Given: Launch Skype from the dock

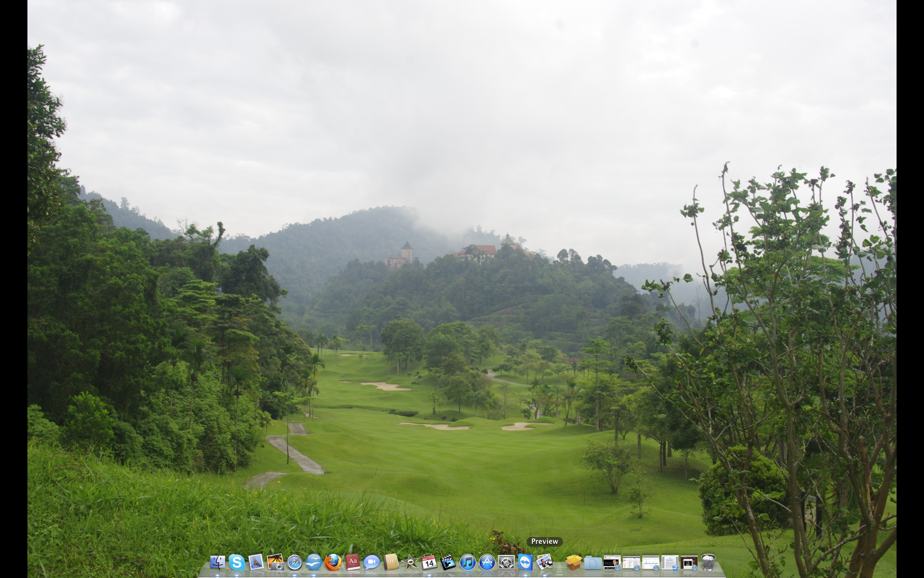Looking at the screenshot, I should pyautogui.click(x=237, y=562).
